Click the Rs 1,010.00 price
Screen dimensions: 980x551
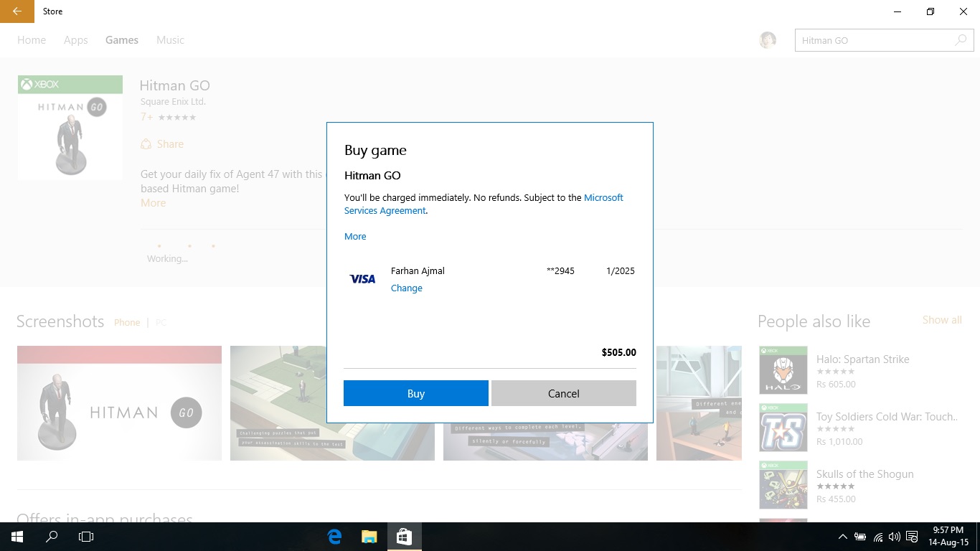point(839,442)
